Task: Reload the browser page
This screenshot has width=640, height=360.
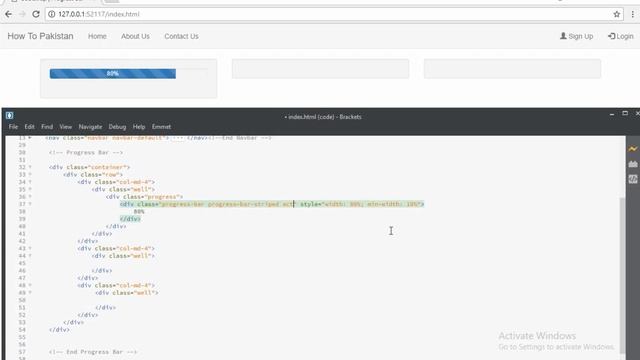Action: point(36,14)
